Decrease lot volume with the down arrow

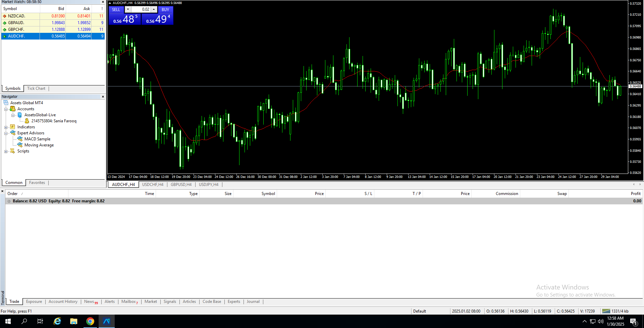tap(128, 9)
